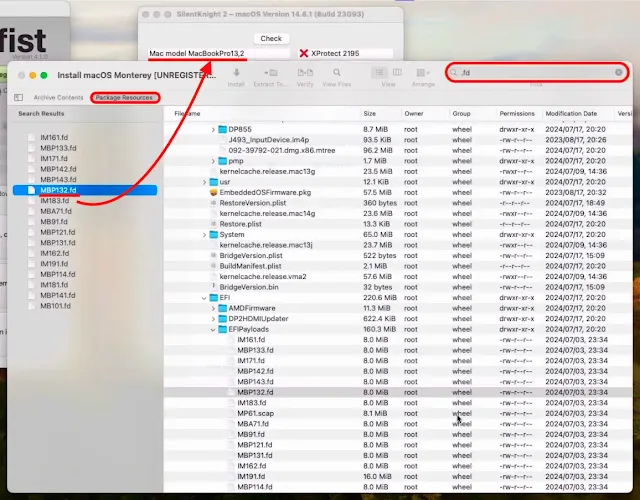Clear the search field with the x icon
The height and width of the screenshot is (500, 640).
[x=618, y=72]
